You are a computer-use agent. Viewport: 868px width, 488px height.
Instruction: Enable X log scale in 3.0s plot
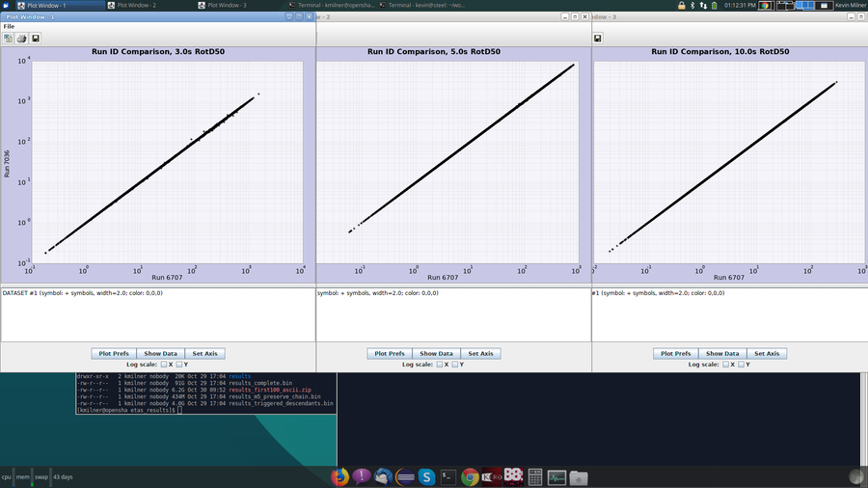[x=164, y=365]
